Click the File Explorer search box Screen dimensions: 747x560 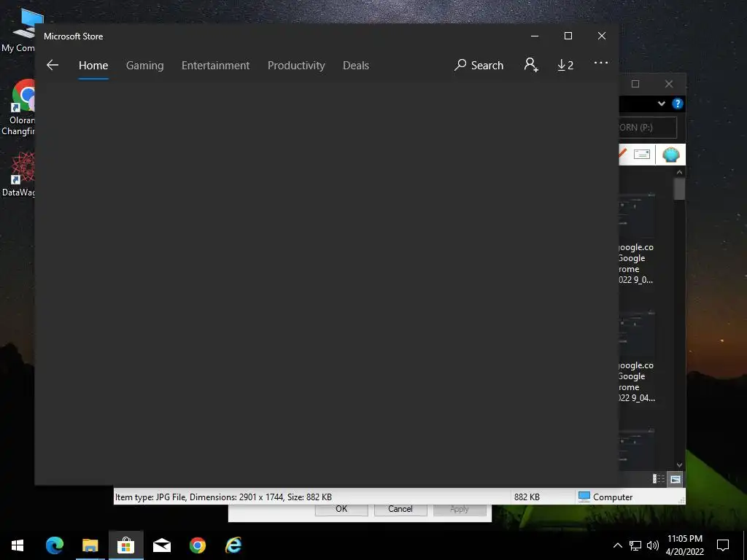[648, 128]
